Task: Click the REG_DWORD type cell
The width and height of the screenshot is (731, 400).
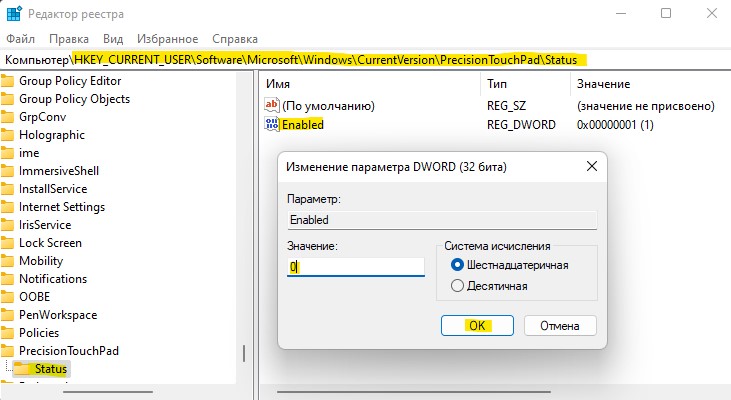Action: [521, 125]
